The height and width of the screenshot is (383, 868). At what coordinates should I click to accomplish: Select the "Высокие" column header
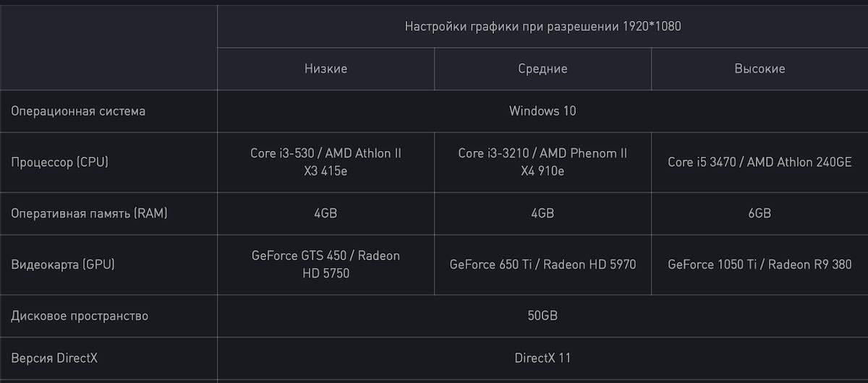pos(759,69)
